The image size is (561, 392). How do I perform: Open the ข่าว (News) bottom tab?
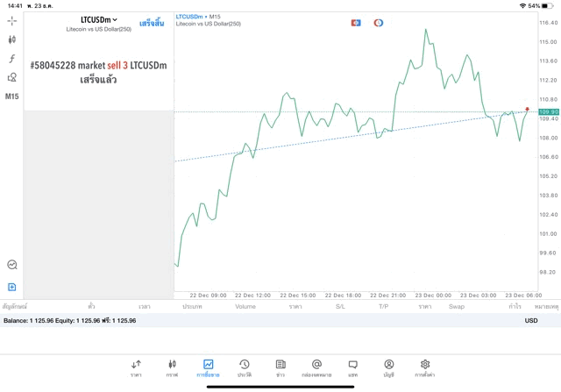coord(280,368)
